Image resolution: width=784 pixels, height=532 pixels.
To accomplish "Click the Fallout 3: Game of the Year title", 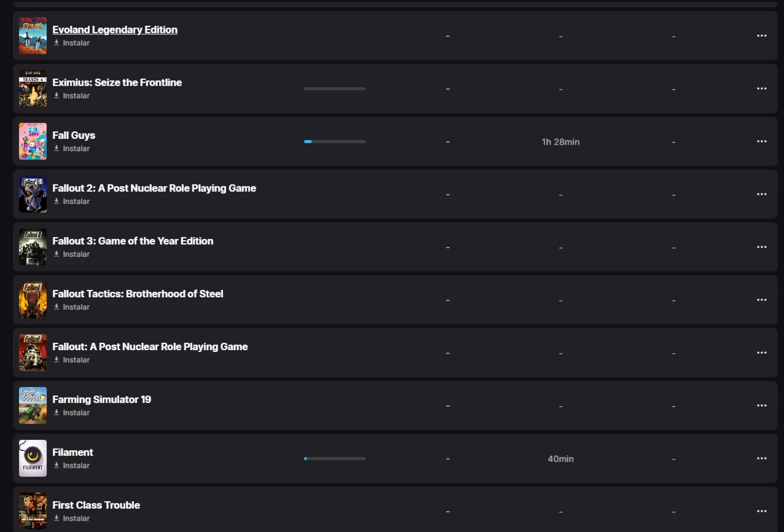I will click(x=133, y=241).
